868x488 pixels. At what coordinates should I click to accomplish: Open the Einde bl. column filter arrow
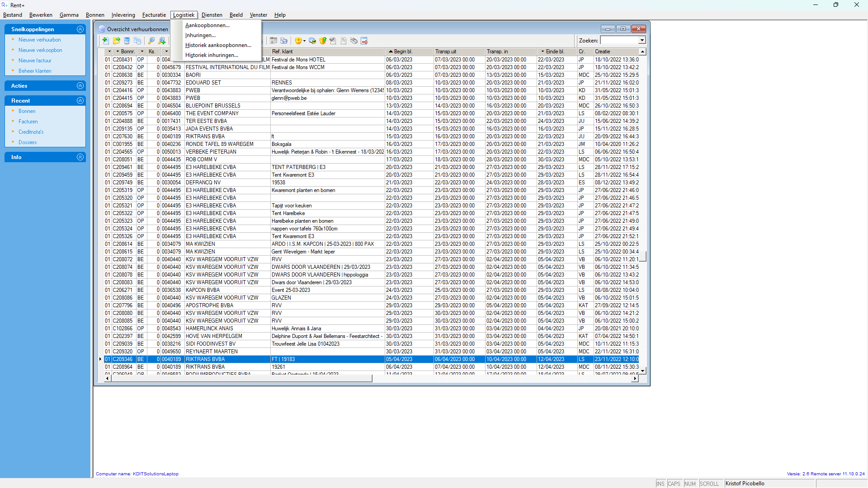point(542,52)
